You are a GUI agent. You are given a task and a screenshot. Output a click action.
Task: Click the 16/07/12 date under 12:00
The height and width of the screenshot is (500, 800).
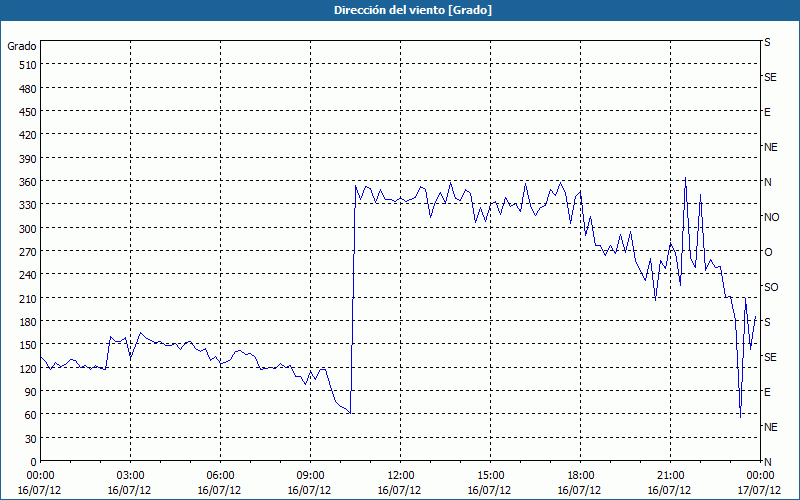399,490
